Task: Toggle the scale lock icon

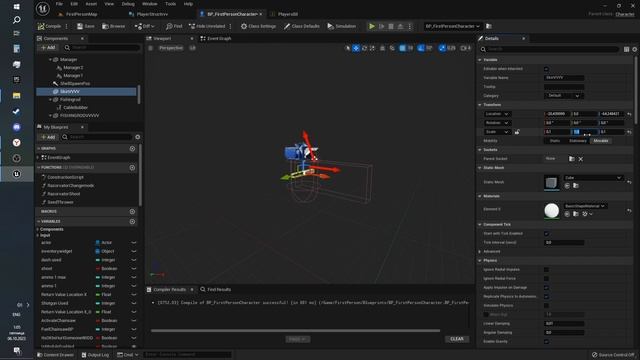Action: (x=517, y=132)
